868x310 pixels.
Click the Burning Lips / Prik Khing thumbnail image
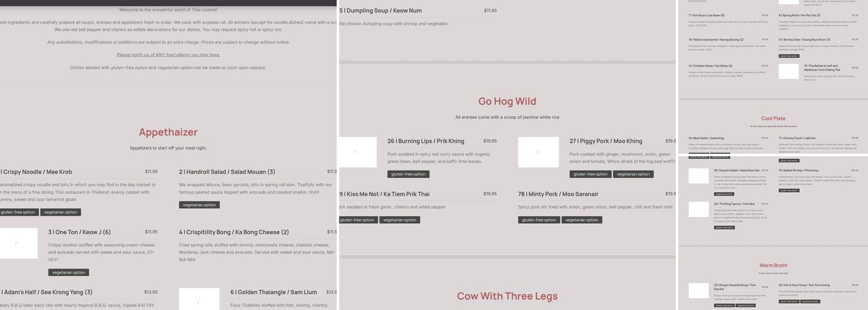pos(358,152)
